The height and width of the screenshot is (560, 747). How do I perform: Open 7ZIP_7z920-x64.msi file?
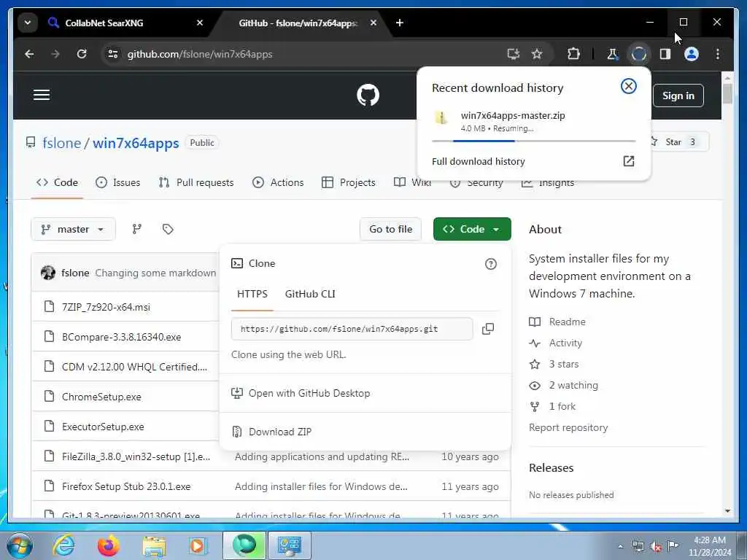[106, 307]
